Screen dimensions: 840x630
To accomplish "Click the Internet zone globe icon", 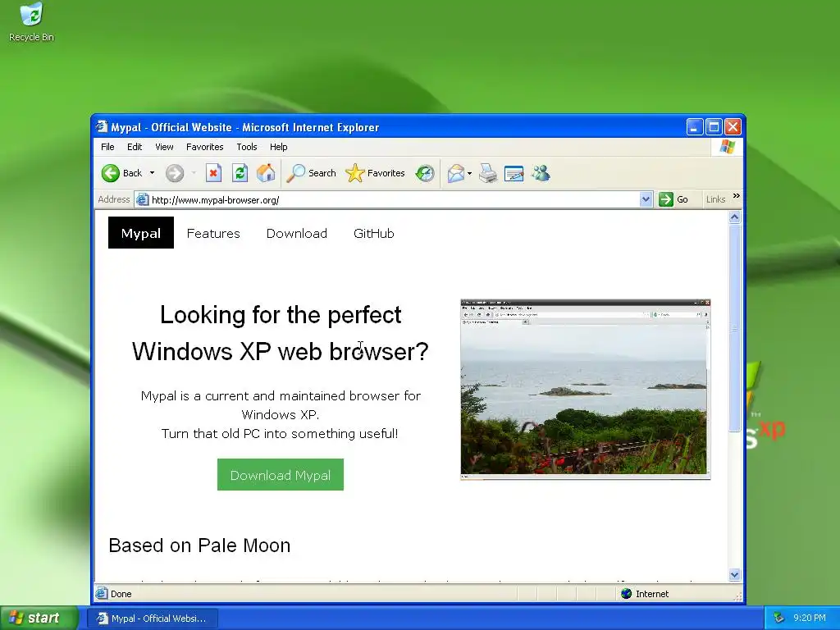I will tap(626, 594).
